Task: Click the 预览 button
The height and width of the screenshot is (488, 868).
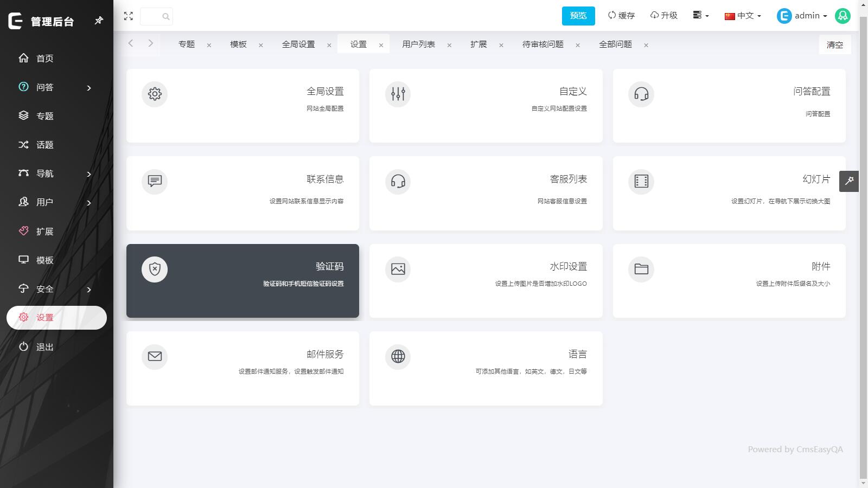Action: tap(578, 16)
